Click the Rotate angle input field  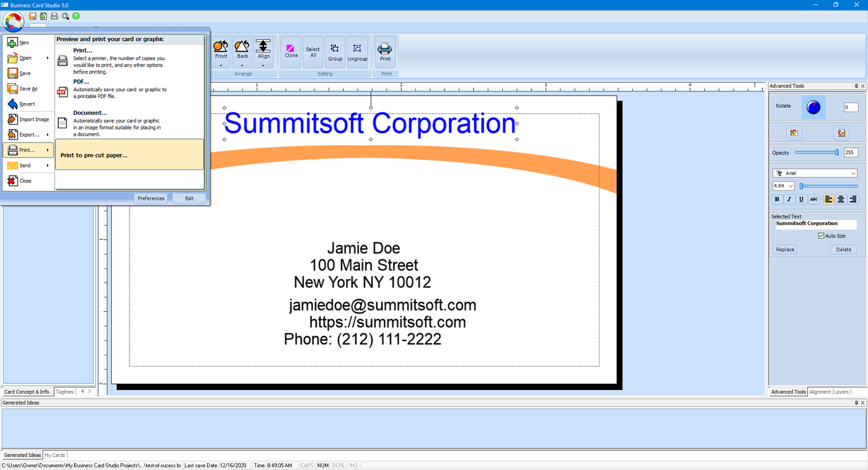coord(851,107)
